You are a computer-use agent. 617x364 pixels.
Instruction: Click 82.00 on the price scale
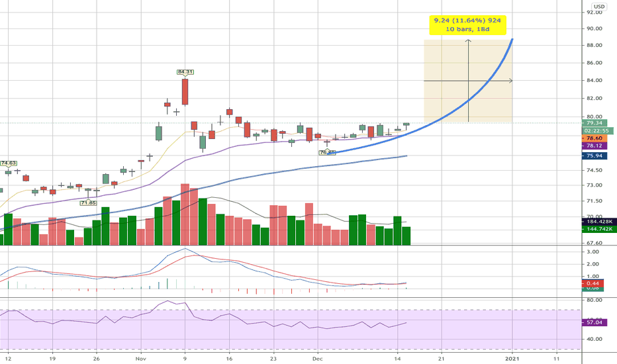point(594,99)
